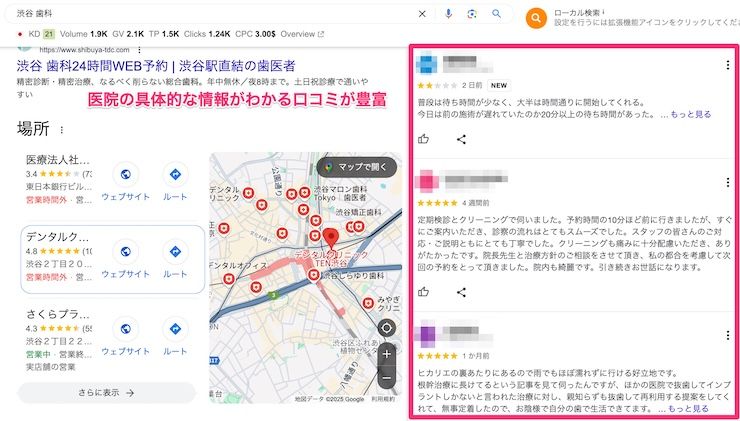Open the orange local search extension icon
The image size is (740, 421).
(536, 18)
